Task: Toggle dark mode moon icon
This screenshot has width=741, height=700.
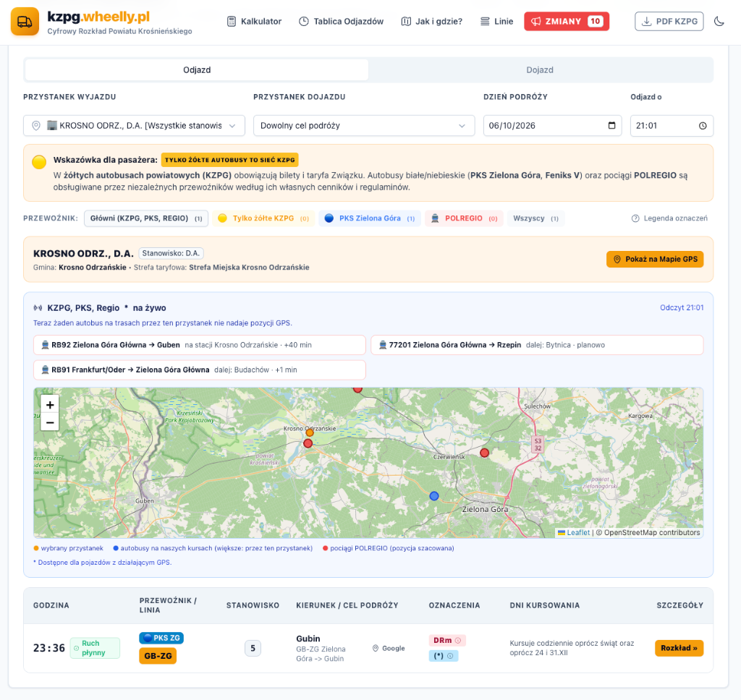Action: [719, 21]
